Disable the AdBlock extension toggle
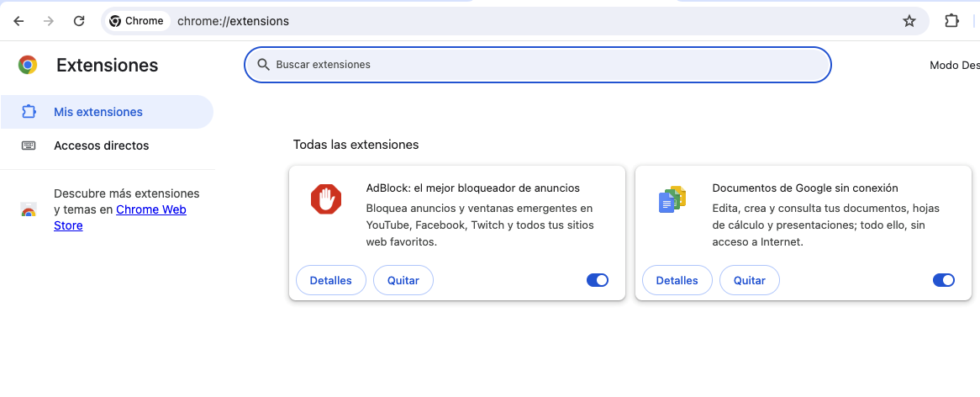980x397 pixels. 598,280
